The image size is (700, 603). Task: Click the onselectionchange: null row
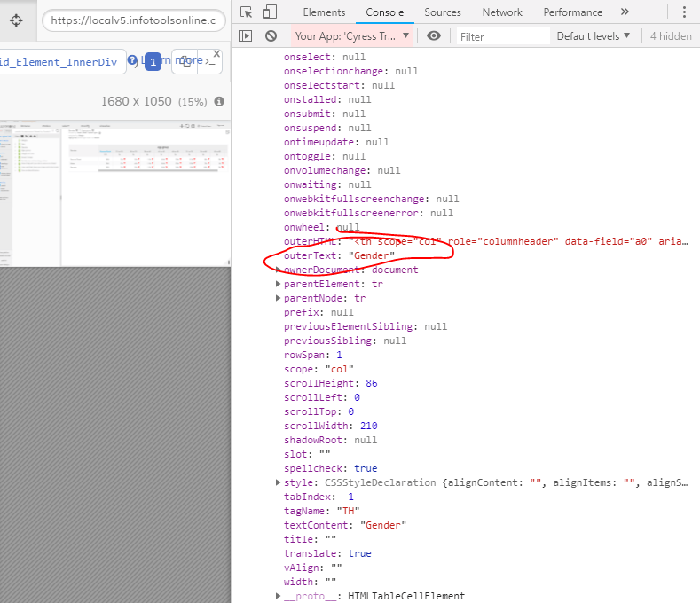point(351,72)
